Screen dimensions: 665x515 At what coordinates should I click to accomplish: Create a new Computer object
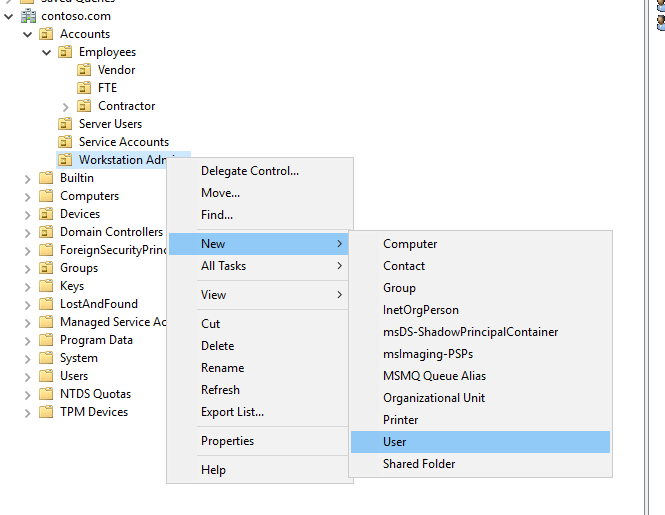481,244
